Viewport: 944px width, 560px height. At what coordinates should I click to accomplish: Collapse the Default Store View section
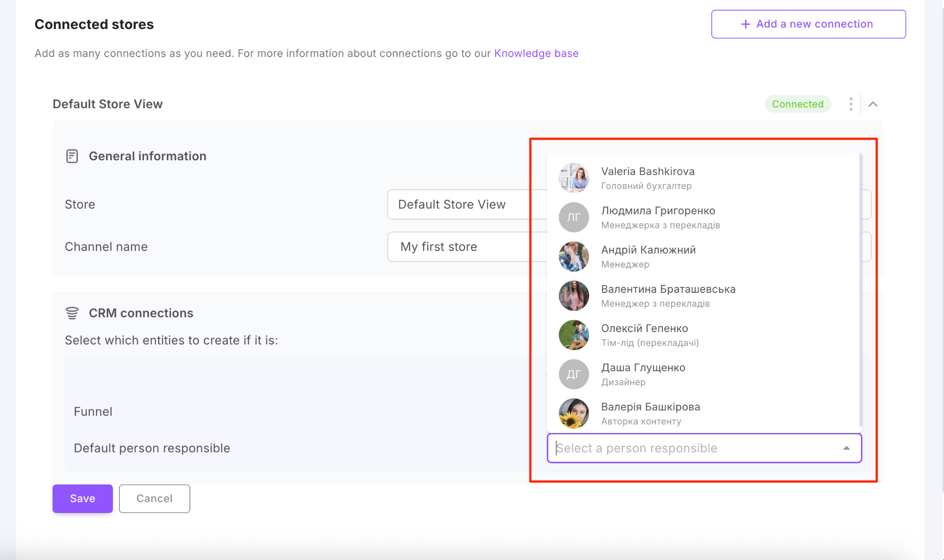tap(873, 104)
